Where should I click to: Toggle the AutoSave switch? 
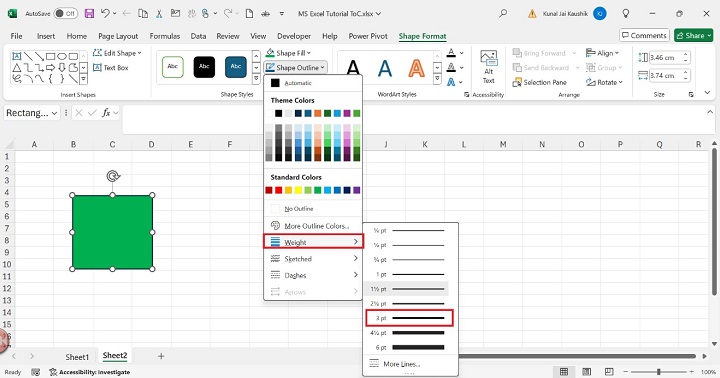[x=65, y=13]
